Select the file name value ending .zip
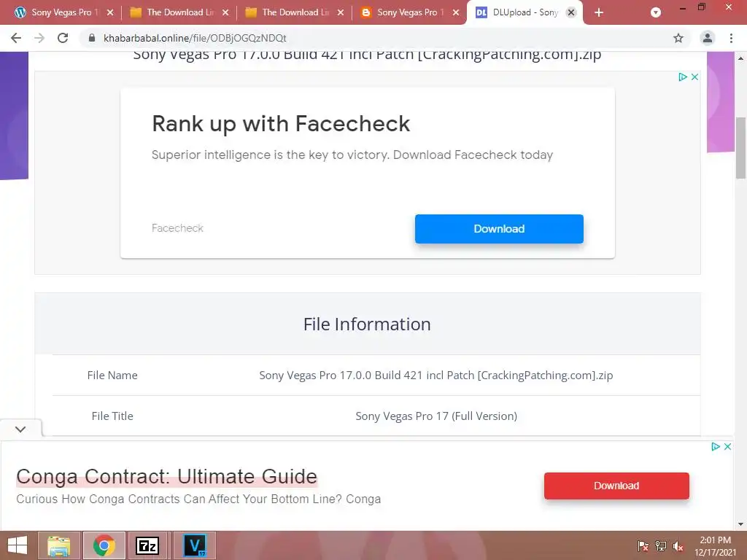The image size is (747, 560). 436,376
